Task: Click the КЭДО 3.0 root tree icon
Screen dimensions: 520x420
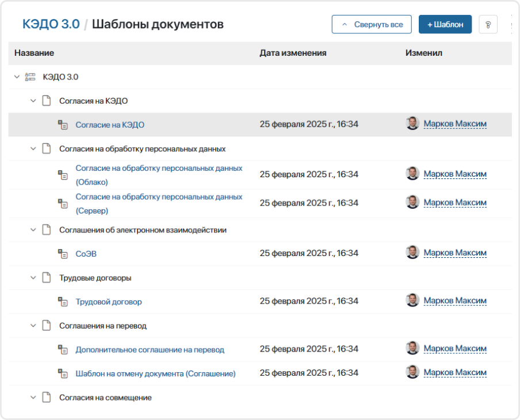Action: tap(30, 77)
